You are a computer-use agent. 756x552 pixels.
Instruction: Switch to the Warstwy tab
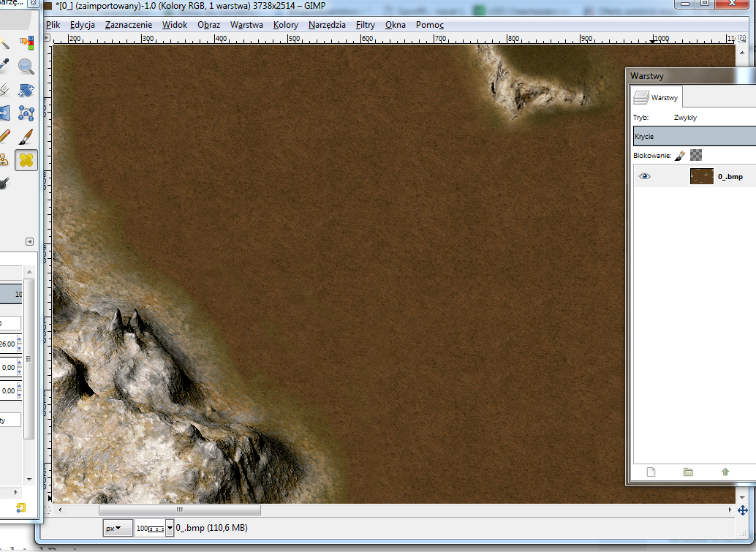(x=656, y=97)
